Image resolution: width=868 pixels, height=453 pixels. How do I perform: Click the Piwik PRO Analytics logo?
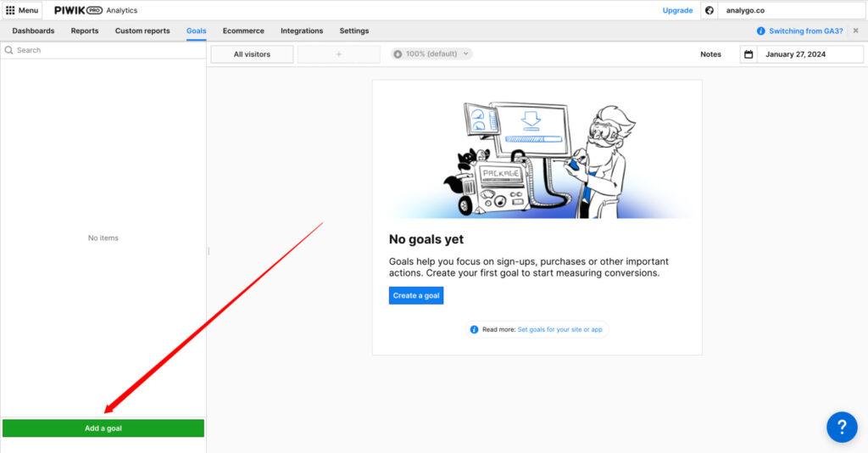pos(95,10)
